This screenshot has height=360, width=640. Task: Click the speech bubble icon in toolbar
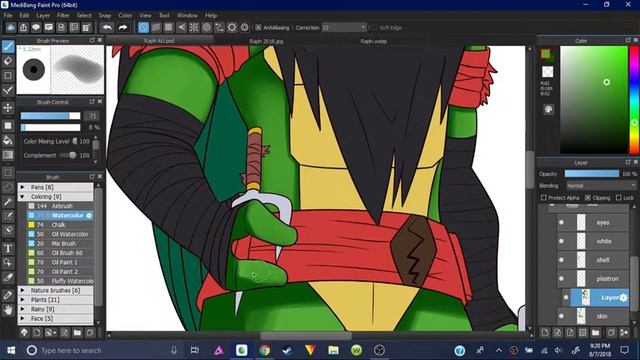click(36, 28)
